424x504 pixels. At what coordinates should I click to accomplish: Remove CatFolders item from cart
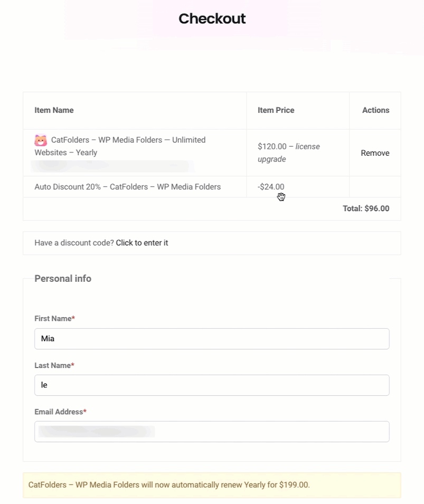(x=375, y=153)
